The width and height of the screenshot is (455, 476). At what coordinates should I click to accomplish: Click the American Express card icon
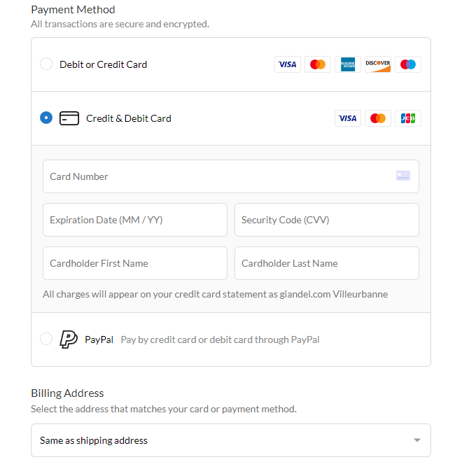point(347,64)
